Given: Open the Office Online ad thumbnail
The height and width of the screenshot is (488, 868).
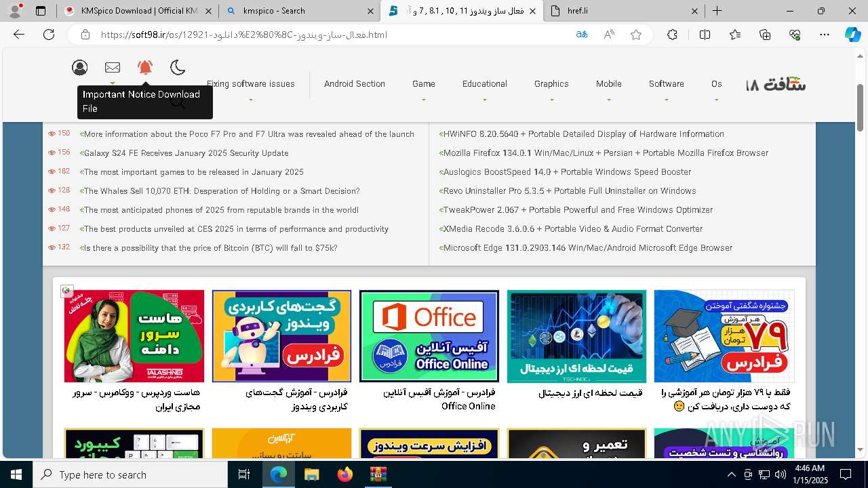Looking at the screenshot, I should click(x=429, y=336).
